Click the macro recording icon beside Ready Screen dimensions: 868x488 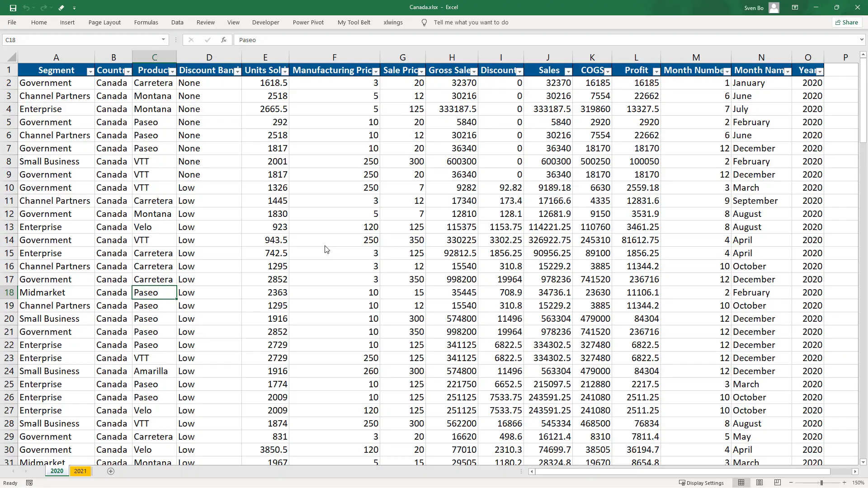coord(29,483)
